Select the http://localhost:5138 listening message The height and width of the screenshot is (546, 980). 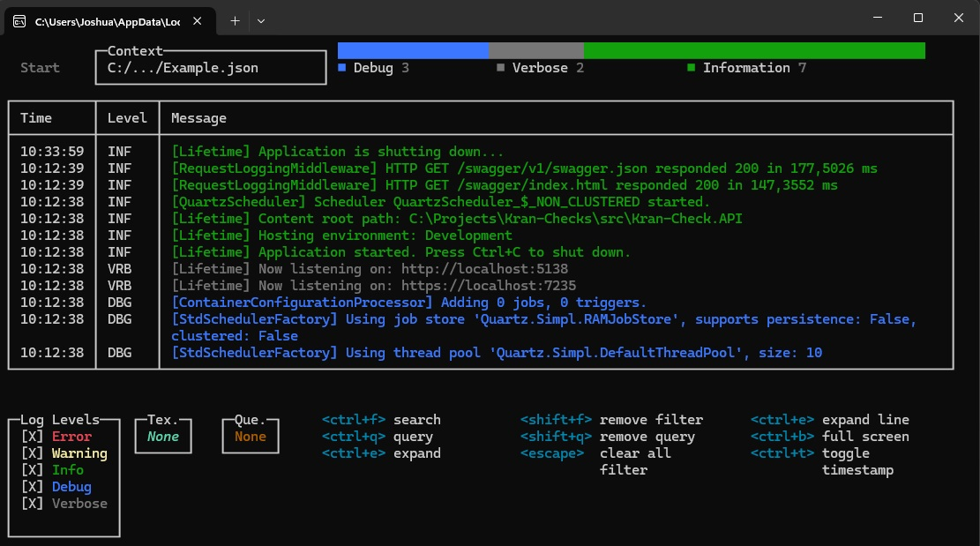point(370,269)
